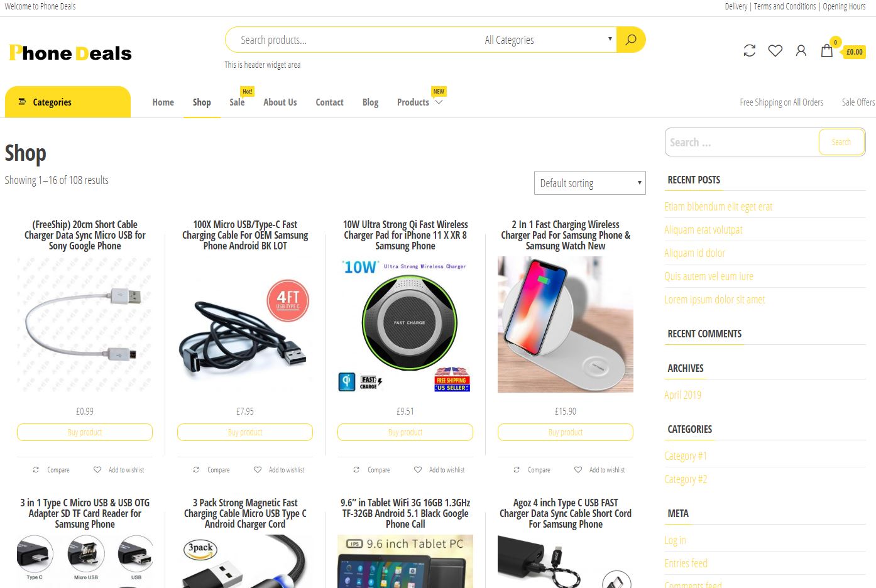Open the Default sorting dropdown
The width and height of the screenshot is (876, 588).
pos(589,183)
